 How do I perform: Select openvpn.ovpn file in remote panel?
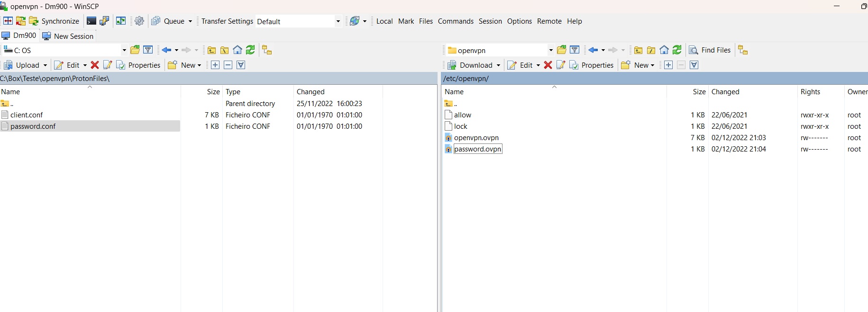(x=476, y=138)
